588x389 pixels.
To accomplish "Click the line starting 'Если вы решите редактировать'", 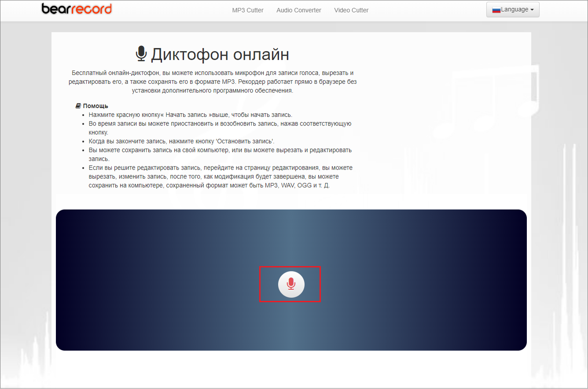I will coord(220,176).
